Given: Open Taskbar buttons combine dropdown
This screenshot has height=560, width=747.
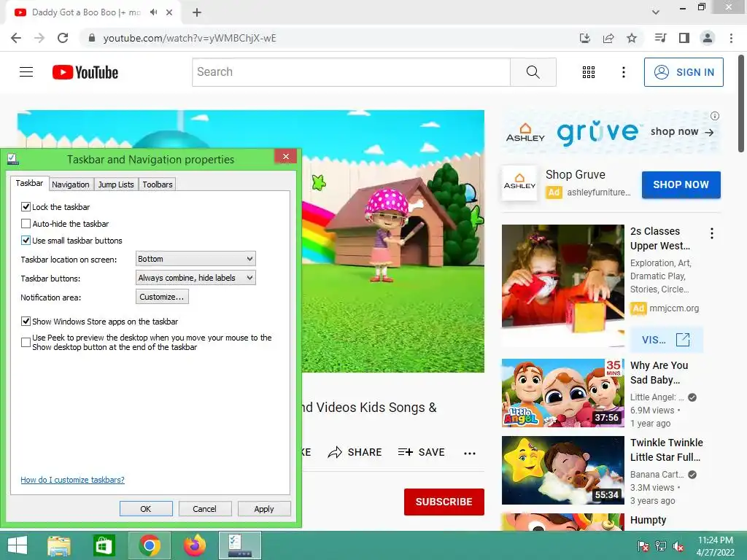Looking at the screenshot, I should coord(196,278).
